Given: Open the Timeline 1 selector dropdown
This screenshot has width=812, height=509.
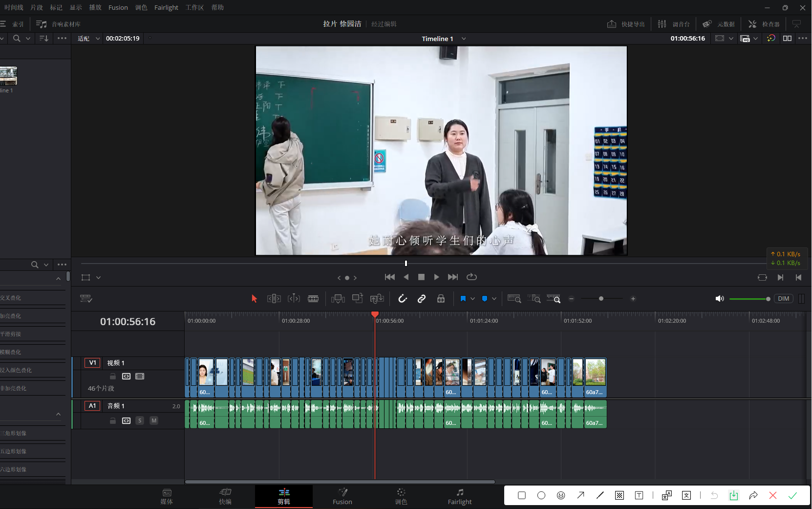Looking at the screenshot, I should tap(464, 39).
